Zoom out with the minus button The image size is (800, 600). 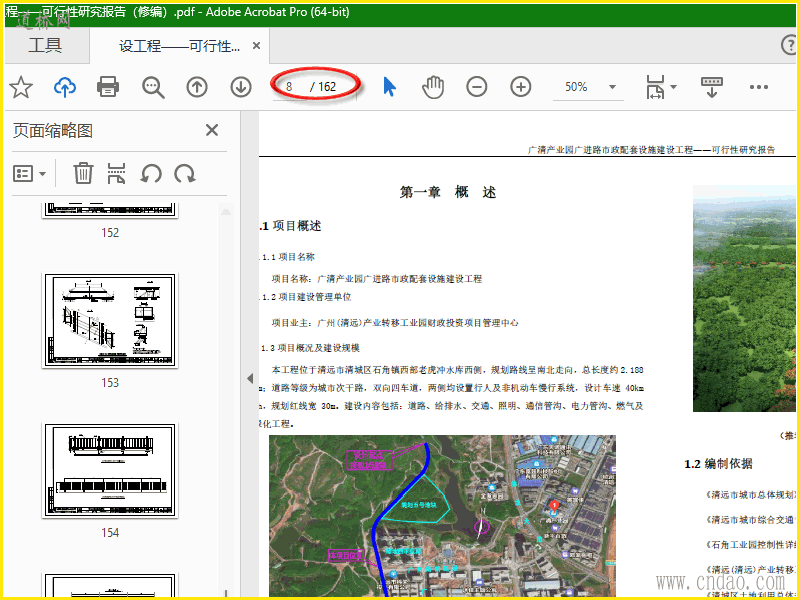(476, 87)
